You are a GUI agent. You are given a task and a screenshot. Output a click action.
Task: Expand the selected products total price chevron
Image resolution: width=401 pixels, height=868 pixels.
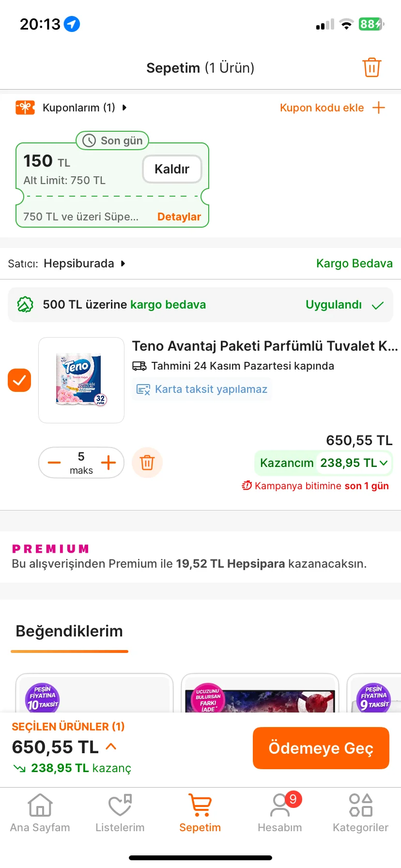[111, 746]
